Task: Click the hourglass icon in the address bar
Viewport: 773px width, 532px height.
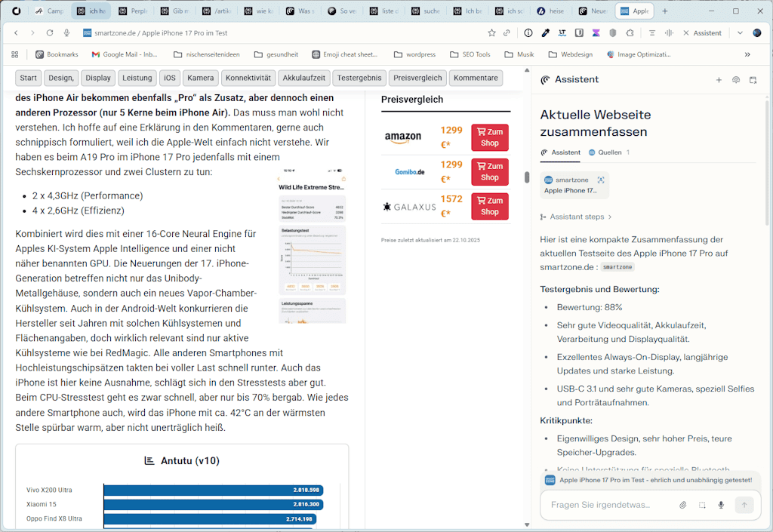Action: click(594, 33)
